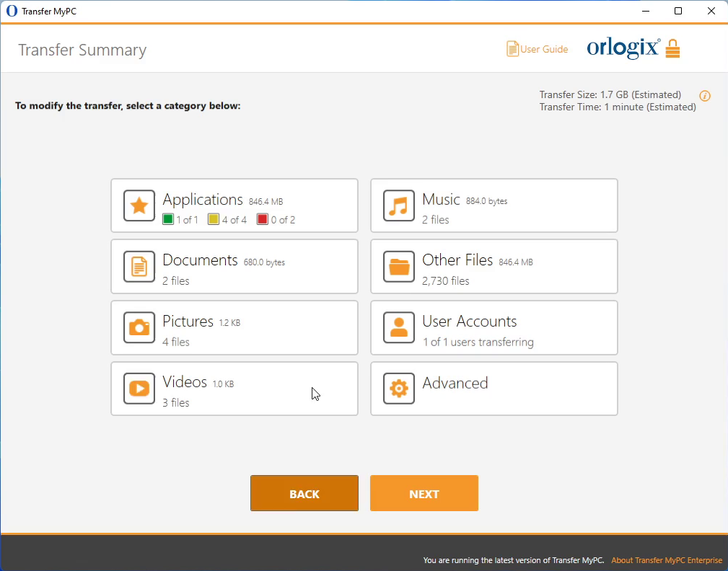
Task: Click the User Accounts person icon
Action: (398, 328)
